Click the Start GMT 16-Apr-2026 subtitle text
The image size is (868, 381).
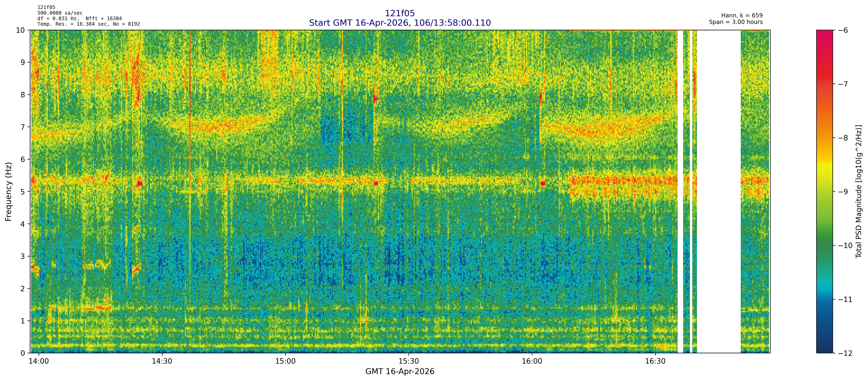(400, 23)
